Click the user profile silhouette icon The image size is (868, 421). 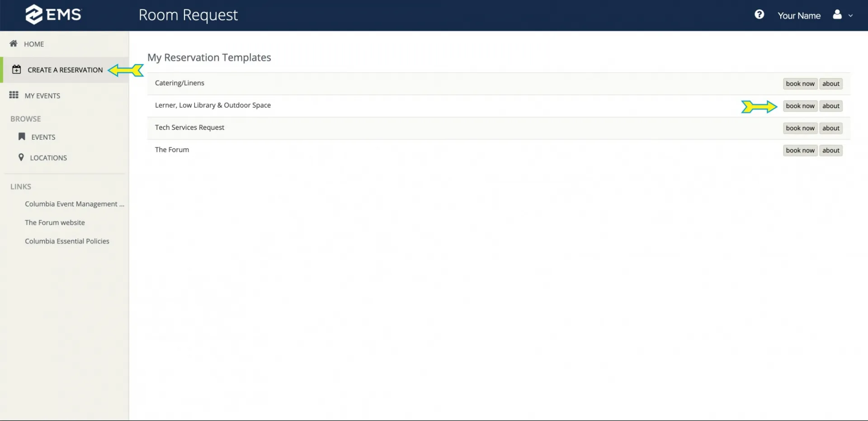click(x=837, y=14)
